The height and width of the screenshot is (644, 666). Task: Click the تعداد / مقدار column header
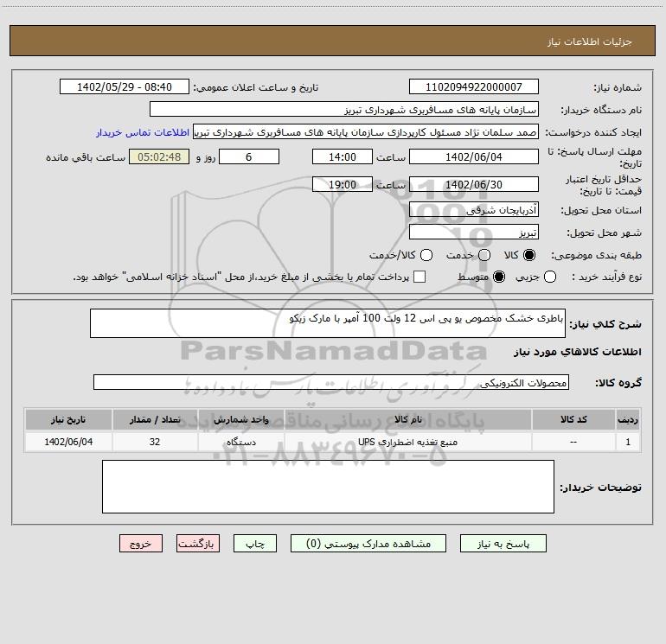coord(155,419)
